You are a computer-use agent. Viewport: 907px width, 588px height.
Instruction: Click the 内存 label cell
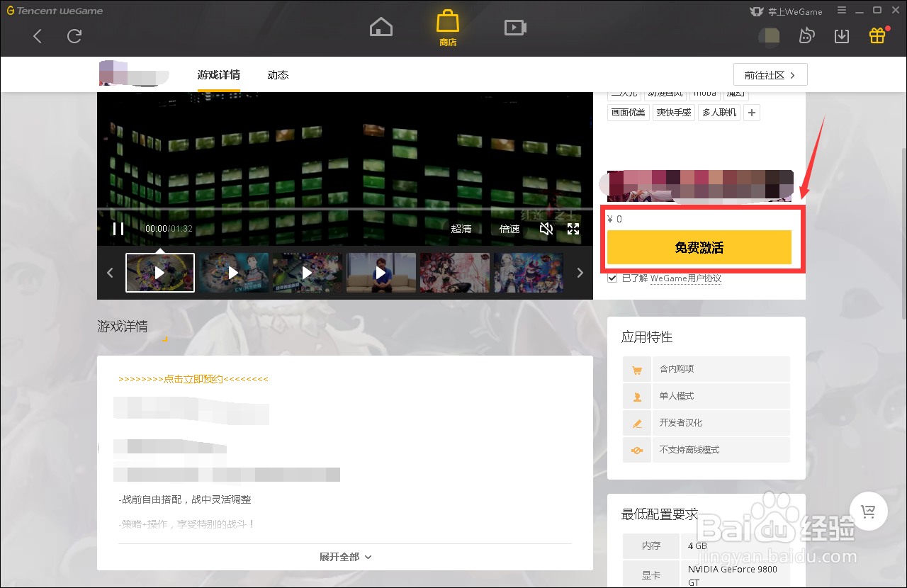point(651,546)
